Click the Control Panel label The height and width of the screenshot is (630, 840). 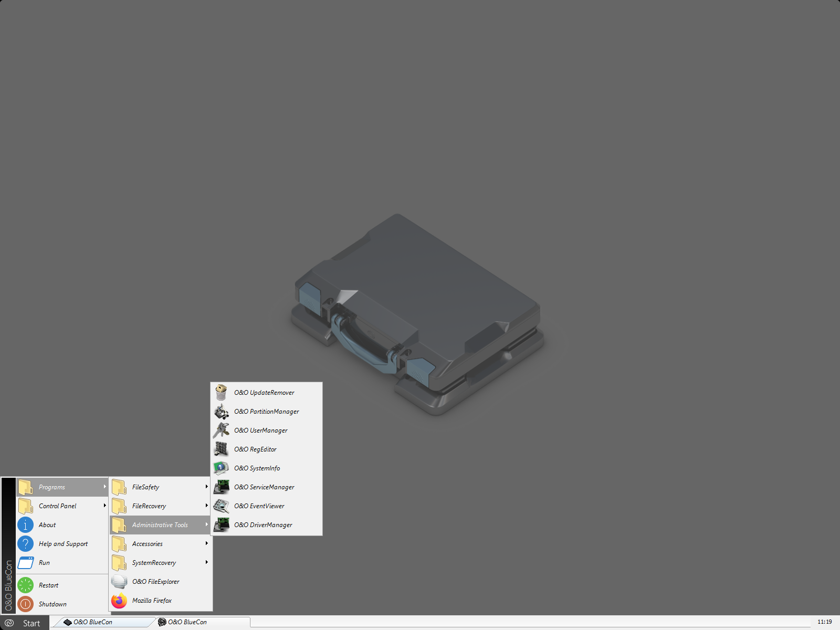[58, 506]
